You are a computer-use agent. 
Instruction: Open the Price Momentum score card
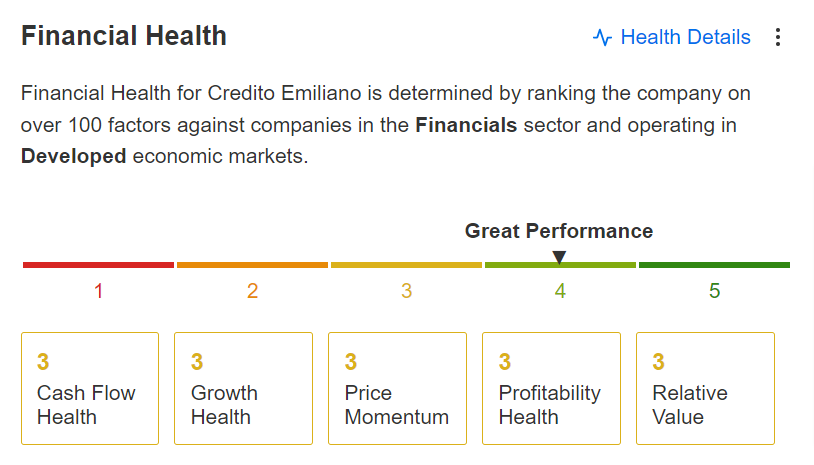pyautogui.click(x=397, y=388)
